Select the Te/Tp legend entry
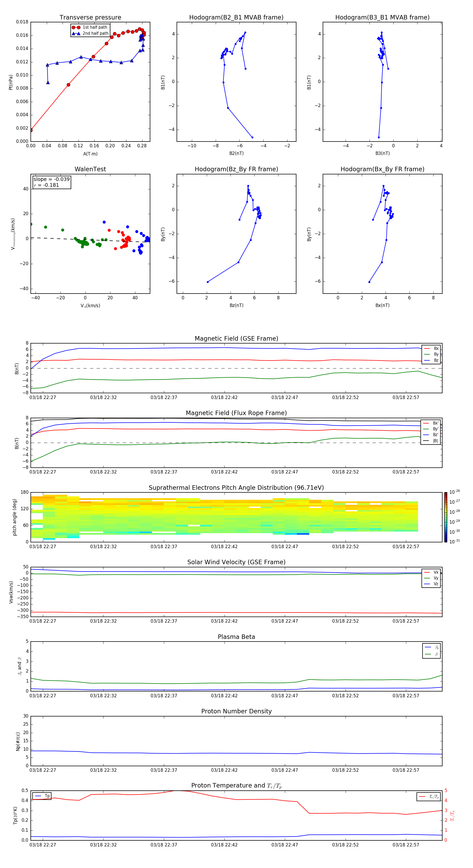This screenshot has width=473, height=868. click(x=429, y=796)
